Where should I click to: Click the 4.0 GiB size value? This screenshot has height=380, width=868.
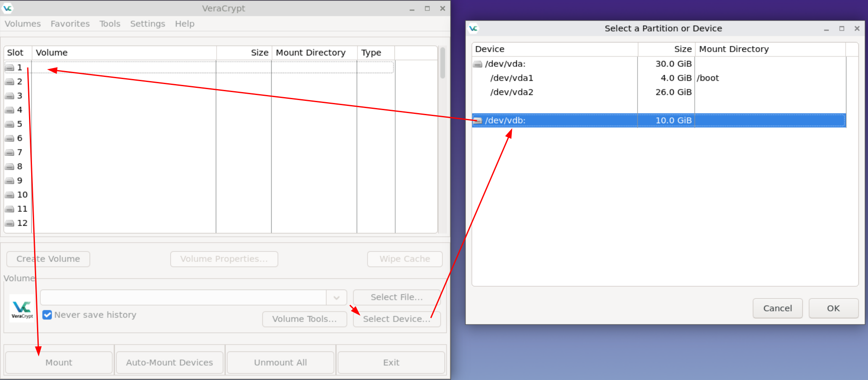[x=676, y=78]
